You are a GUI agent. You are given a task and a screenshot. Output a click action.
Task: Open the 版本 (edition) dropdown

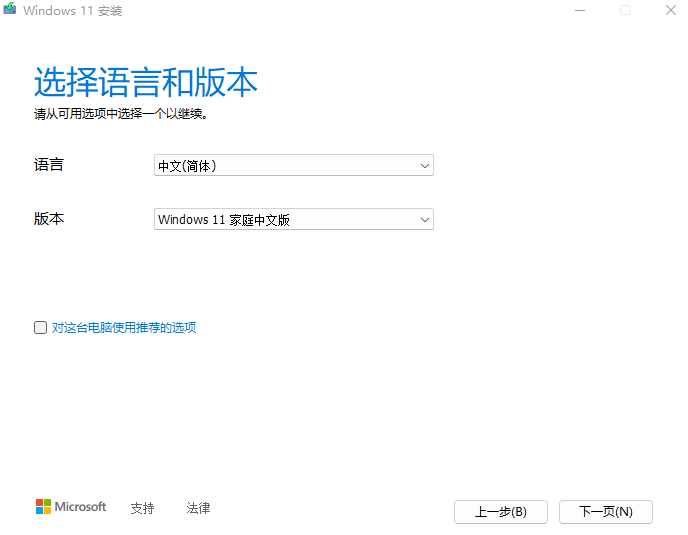pyautogui.click(x=294, y=219)
